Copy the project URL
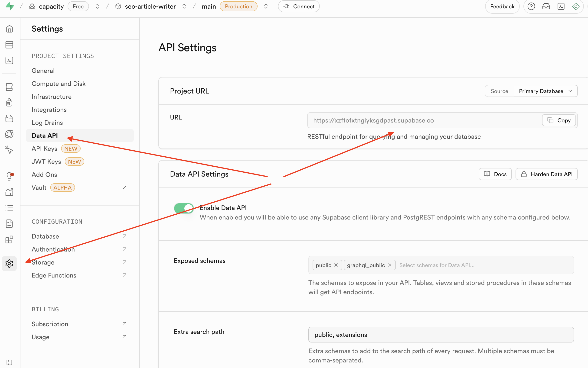The width and height of the screenshot is (588, 368). point(559,120)
